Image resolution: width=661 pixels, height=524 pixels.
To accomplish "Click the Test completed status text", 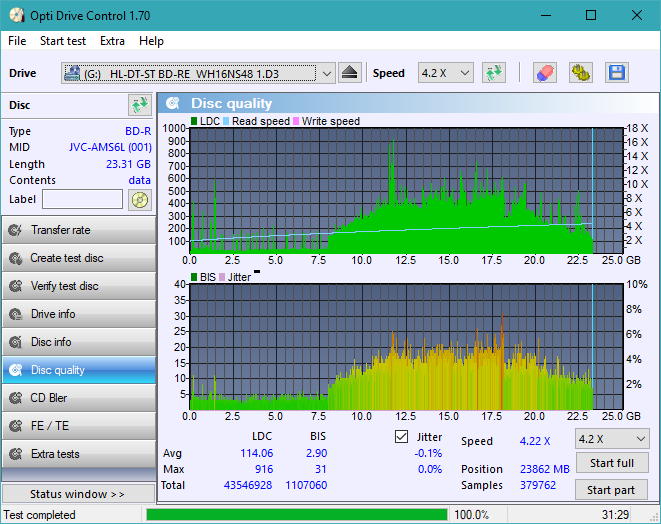I will coord(40,515).
